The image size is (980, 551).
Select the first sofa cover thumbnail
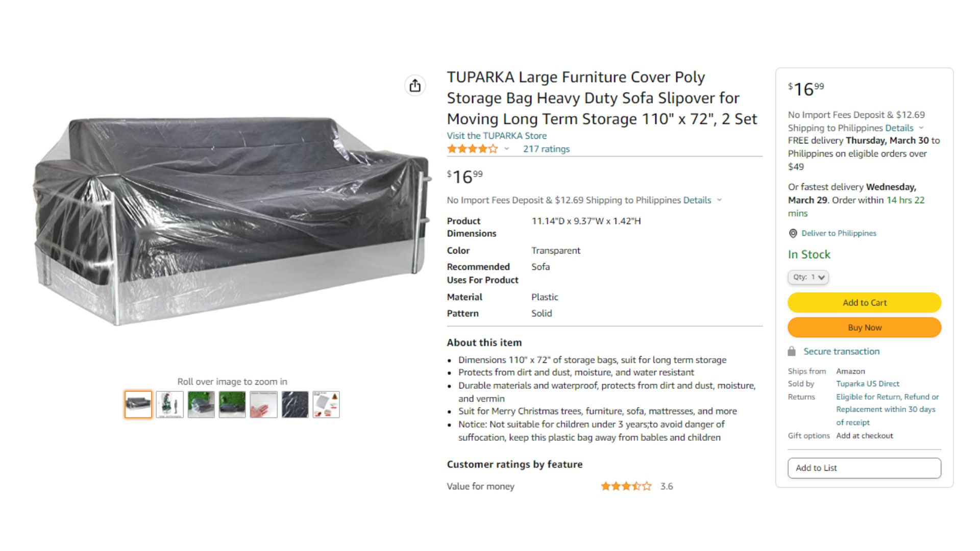tap(138, 405)
